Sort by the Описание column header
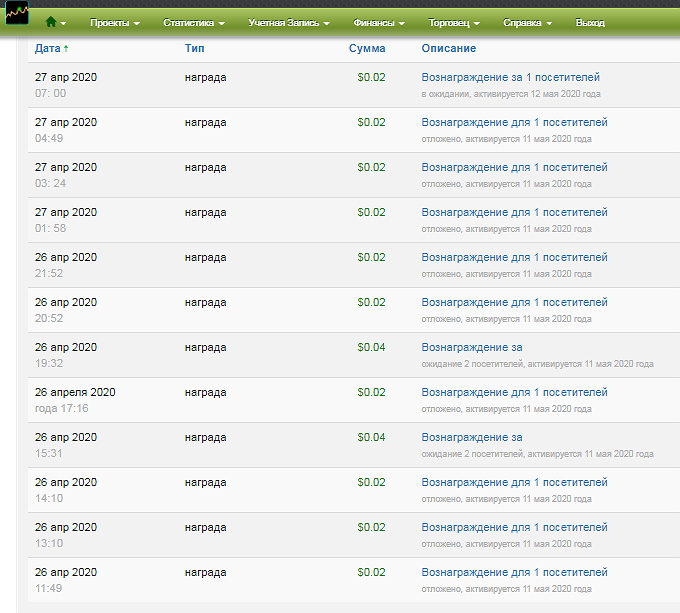 tap(449, 48)
